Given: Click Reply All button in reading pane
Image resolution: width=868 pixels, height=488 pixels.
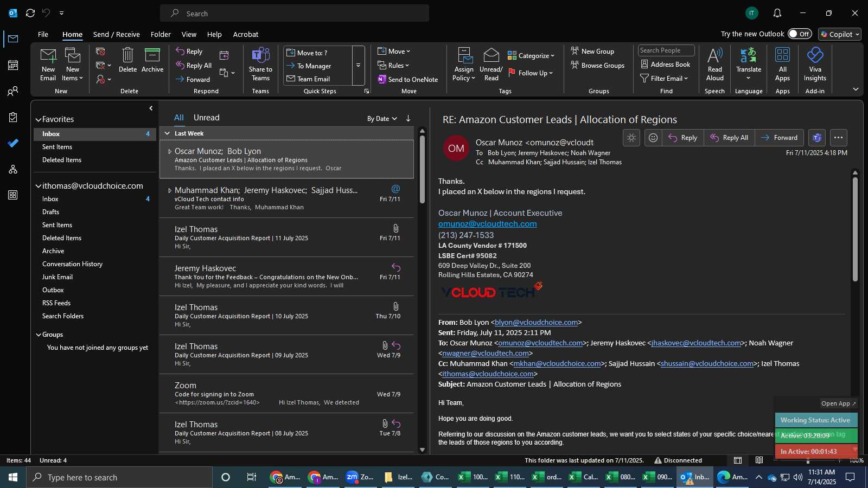Looking at the screenshot, I should [729, 138].
